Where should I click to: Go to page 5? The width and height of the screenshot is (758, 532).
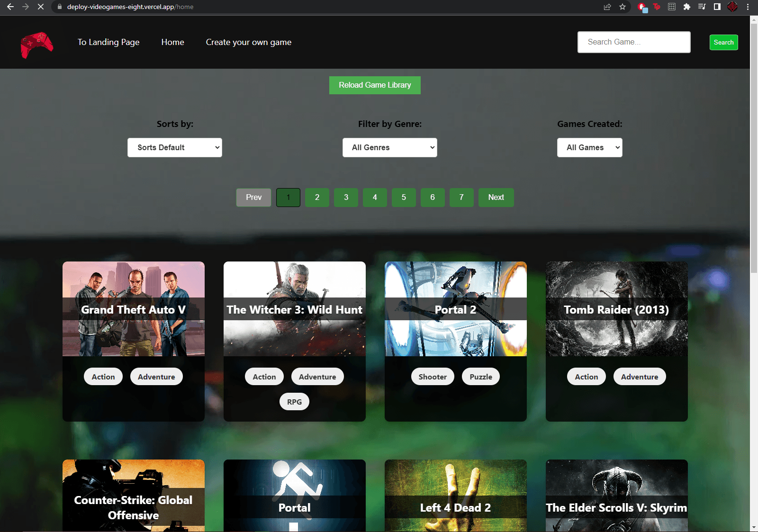(x=404, y=198)
